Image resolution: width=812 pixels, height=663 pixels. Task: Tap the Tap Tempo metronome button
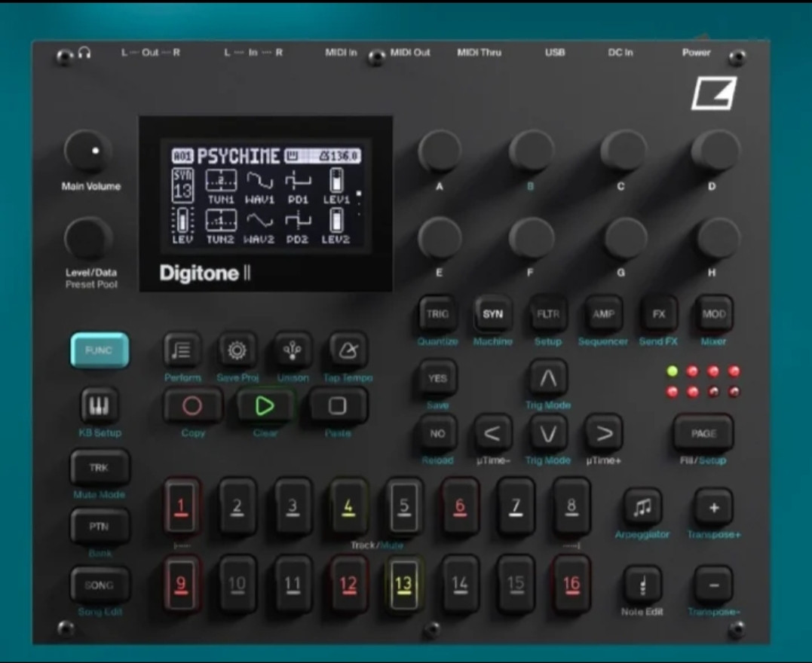coord(348,350)
